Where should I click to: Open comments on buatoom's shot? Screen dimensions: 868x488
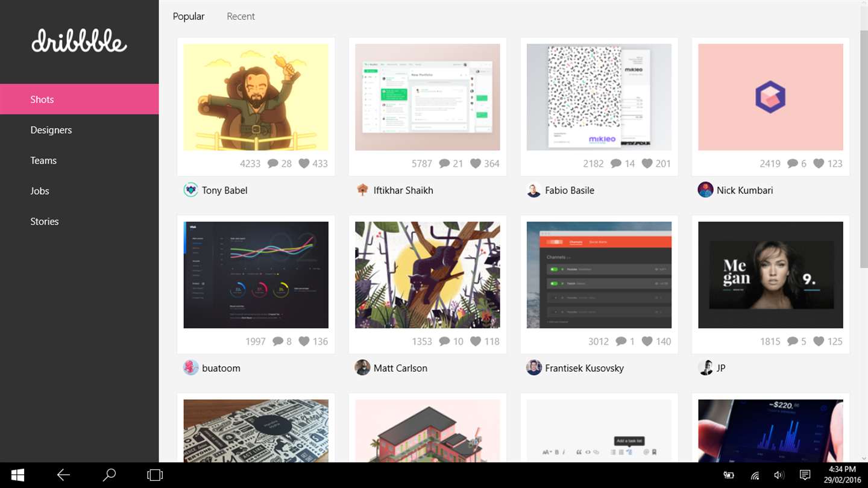278,341
